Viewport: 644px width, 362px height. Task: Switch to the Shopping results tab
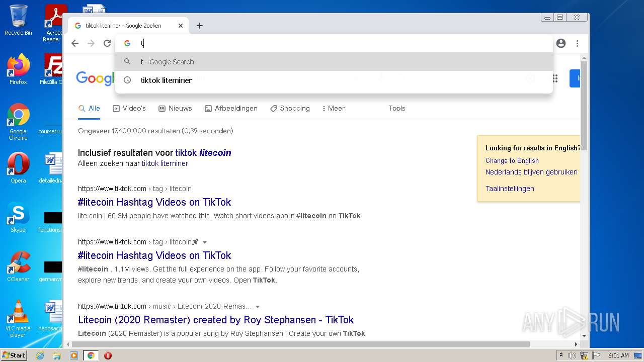pos(290,108)
